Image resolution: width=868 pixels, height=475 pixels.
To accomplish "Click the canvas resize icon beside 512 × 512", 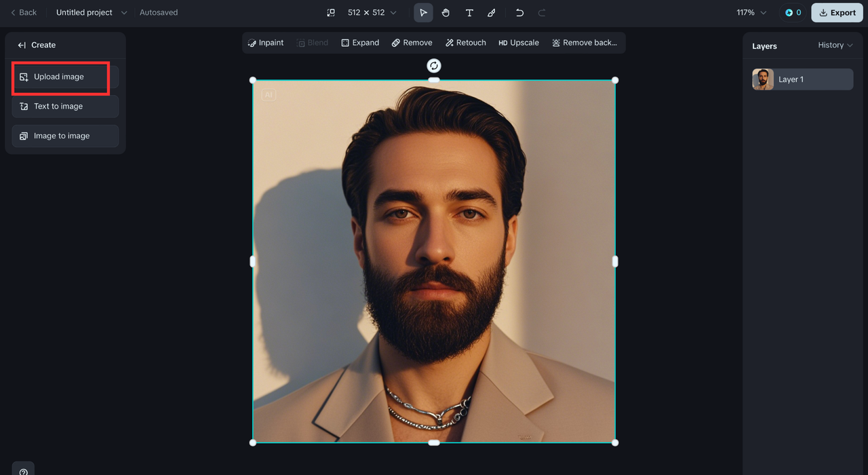I will click(331, 12).
